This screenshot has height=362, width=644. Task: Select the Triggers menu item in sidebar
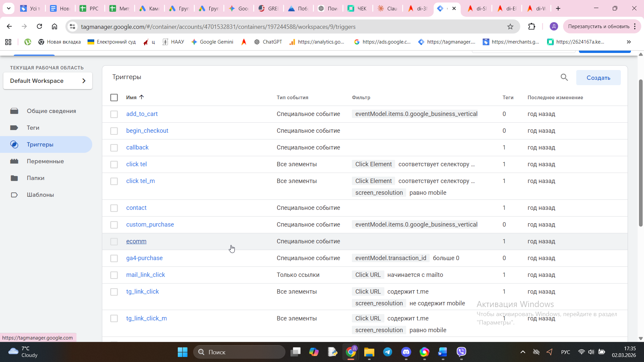click(40, 144)
